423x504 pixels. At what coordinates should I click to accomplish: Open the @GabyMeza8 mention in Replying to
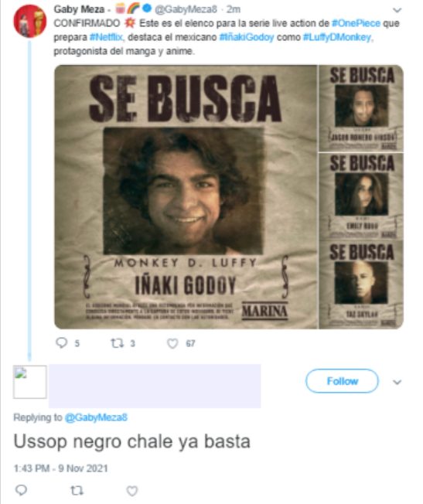click(96, 417)
